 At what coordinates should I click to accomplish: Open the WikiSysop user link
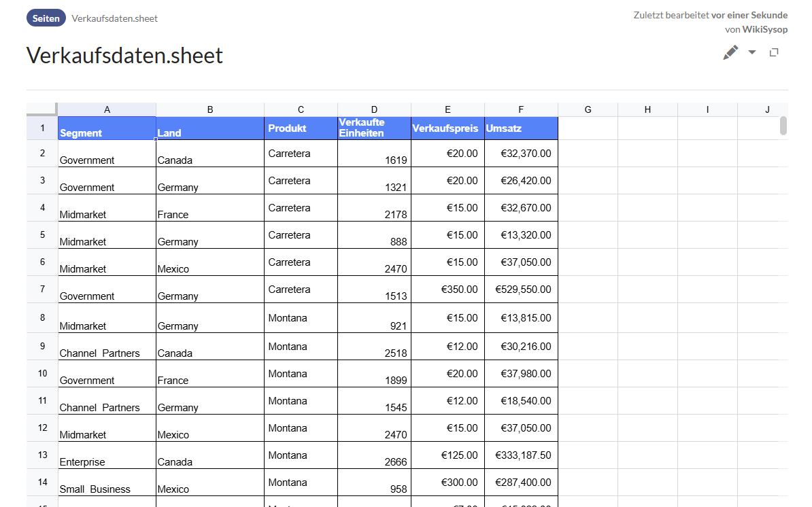(x=764, y=29)
